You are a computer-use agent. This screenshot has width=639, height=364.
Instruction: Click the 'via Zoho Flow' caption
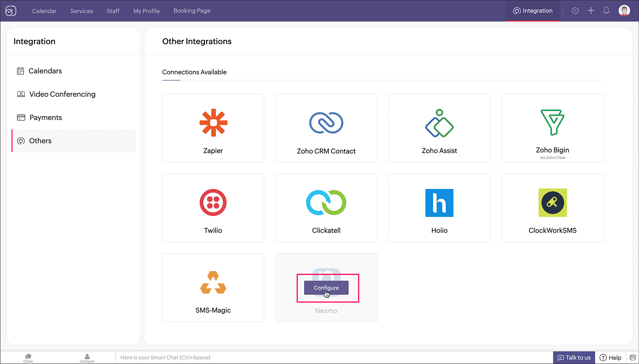tap(552, 158)
